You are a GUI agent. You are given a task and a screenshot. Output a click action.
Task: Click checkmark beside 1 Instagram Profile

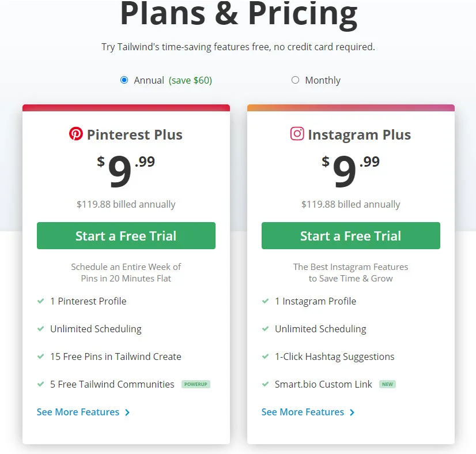[x=266, y=301]
